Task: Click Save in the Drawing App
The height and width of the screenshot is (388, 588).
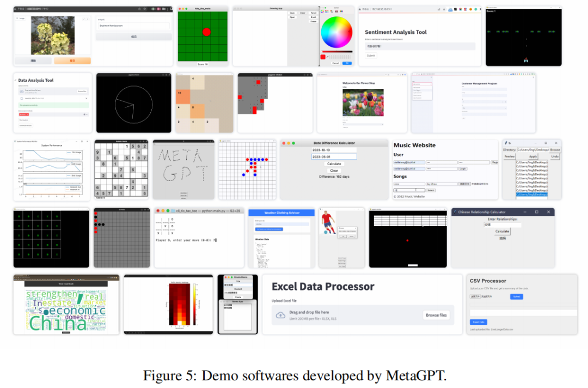Action: (x=292, y=13)
